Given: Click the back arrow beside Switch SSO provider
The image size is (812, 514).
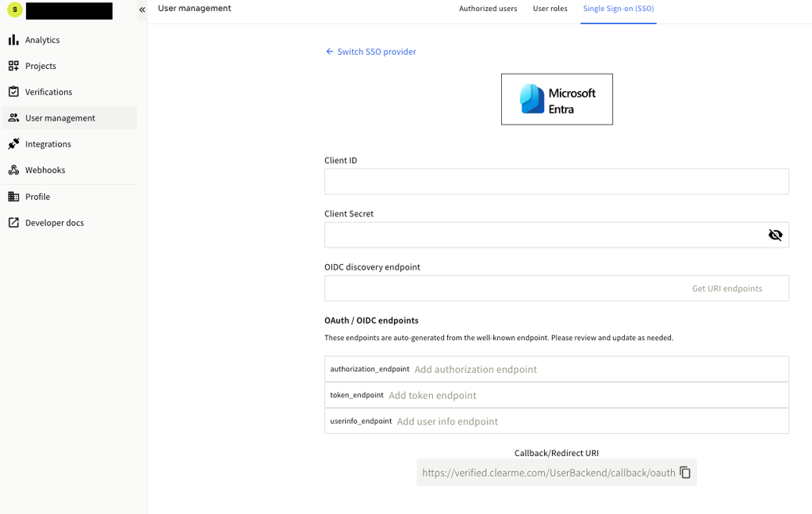Looking at the screenshot, I should tap(329, 52).
